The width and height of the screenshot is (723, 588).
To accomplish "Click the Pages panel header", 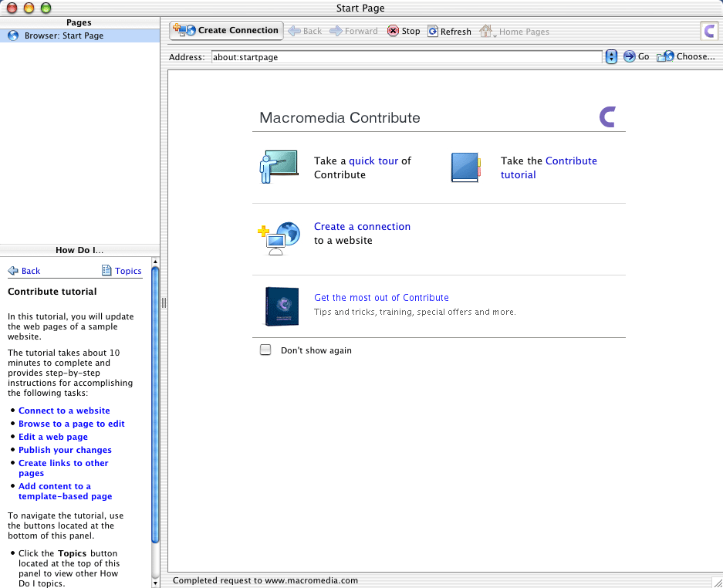I will point(79,22).
